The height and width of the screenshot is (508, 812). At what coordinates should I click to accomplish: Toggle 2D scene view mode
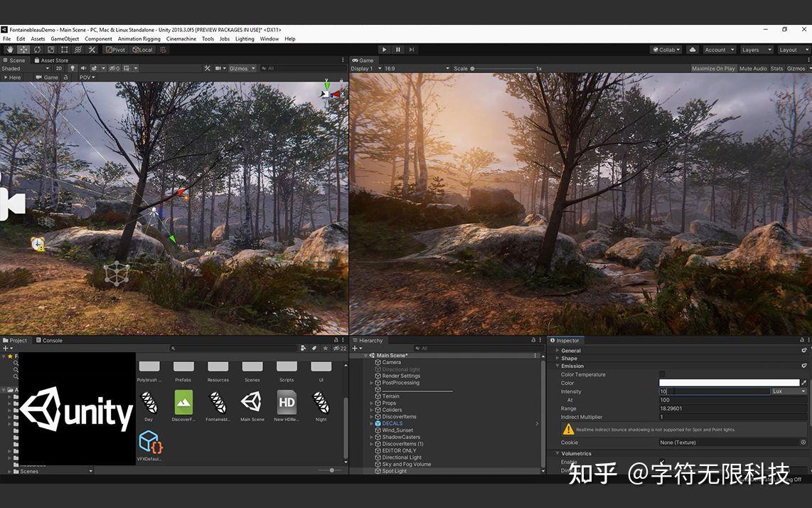(x=58, y=68)
